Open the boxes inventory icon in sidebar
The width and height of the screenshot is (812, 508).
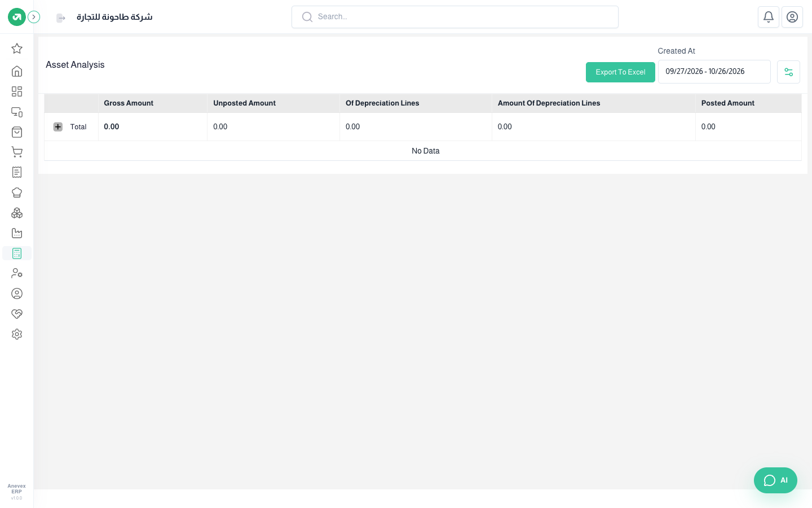(17, 213)
